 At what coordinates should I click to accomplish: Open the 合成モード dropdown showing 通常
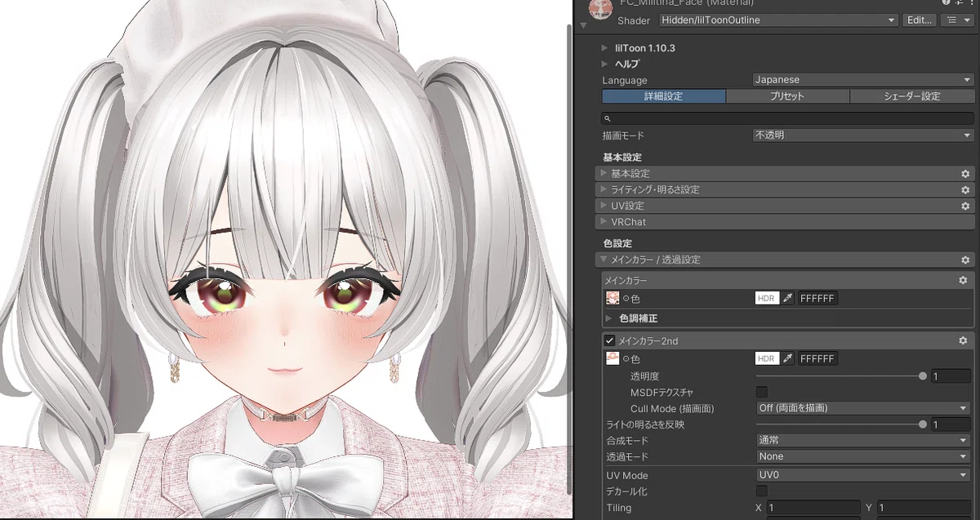(x=862, y=440)
